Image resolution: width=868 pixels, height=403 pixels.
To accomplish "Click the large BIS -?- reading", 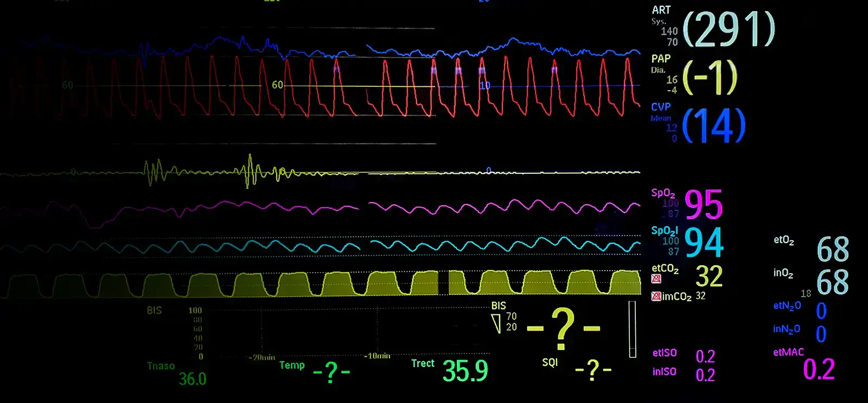I will (x=564, y=328).
